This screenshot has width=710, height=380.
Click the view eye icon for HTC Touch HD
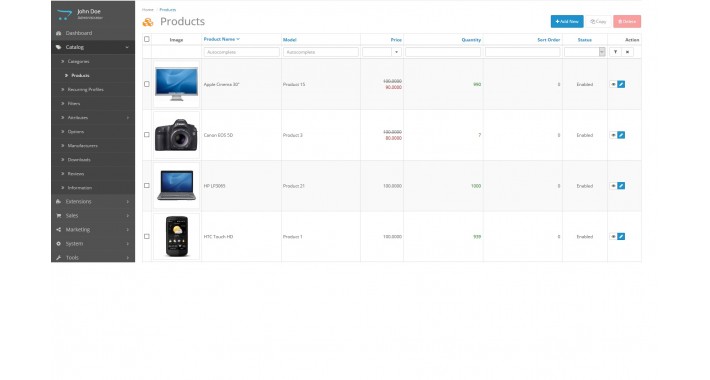pos(613,236)
